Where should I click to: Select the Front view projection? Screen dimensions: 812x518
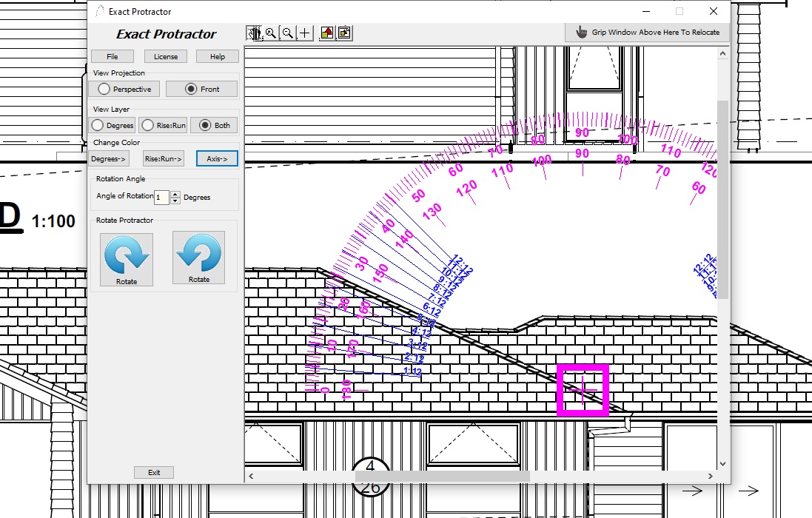click(x=202, y=89)
